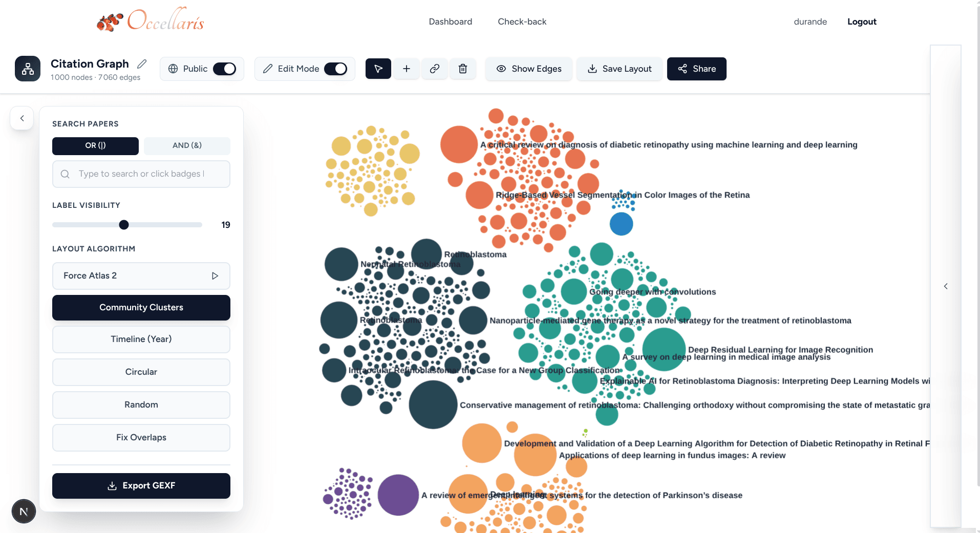Toggle the Public switch off

(x=224, y=69)
